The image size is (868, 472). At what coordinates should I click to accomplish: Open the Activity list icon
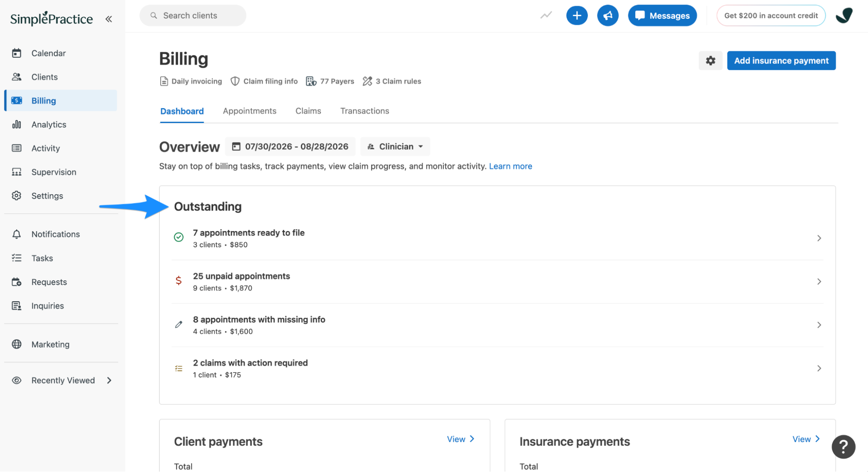(x=17, y=148)
